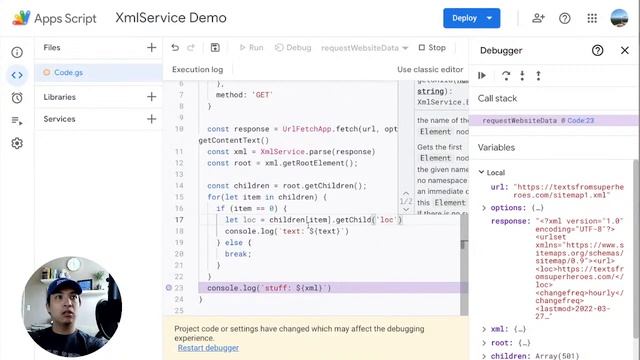Add a library with Libraries plus
This screenshot has width=640, height=360.
pyautogui.click(x=151, y=97)
